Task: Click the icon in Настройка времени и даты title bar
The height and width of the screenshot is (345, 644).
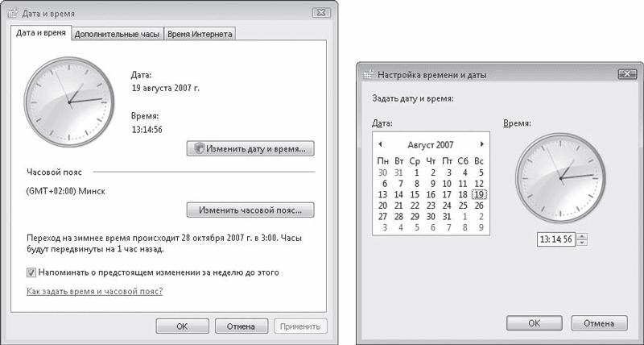Action: tap(369, 74)
